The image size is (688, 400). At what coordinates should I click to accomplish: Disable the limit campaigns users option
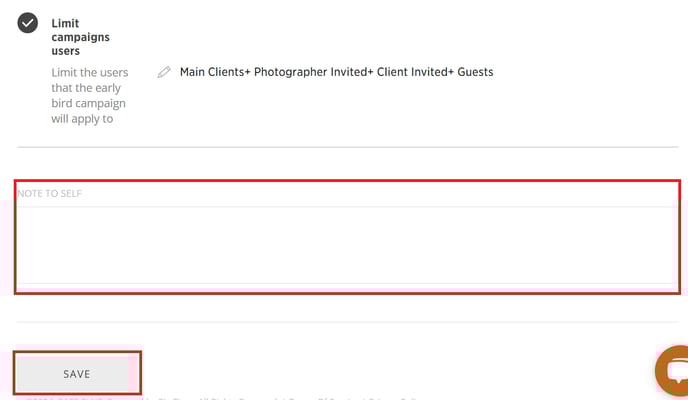click(x=28, y=23)
